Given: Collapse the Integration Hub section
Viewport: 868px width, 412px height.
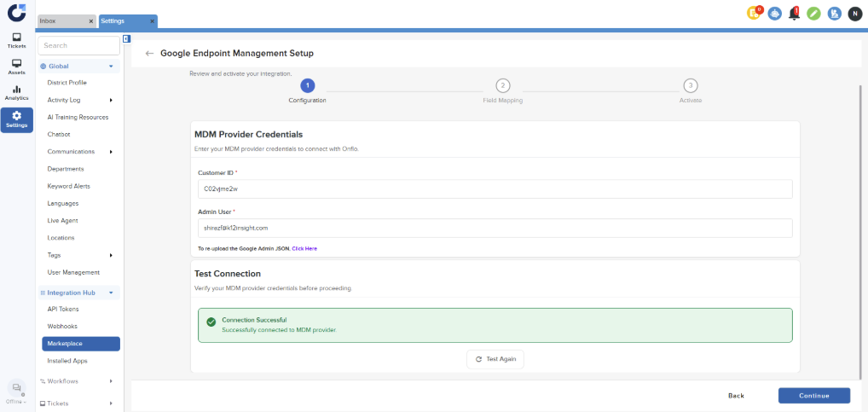Looking at the screenshot, I should pos(111,293).
